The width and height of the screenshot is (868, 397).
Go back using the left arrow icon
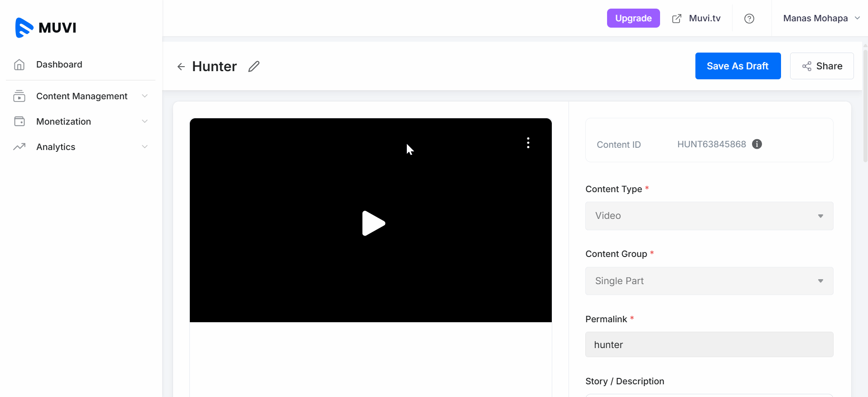coord(181,67)
